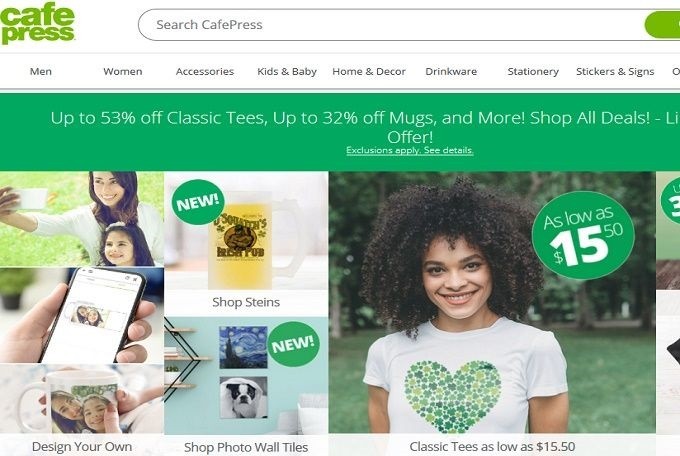
Task: Go to Kids & Baby category
Action: (287, 72)
